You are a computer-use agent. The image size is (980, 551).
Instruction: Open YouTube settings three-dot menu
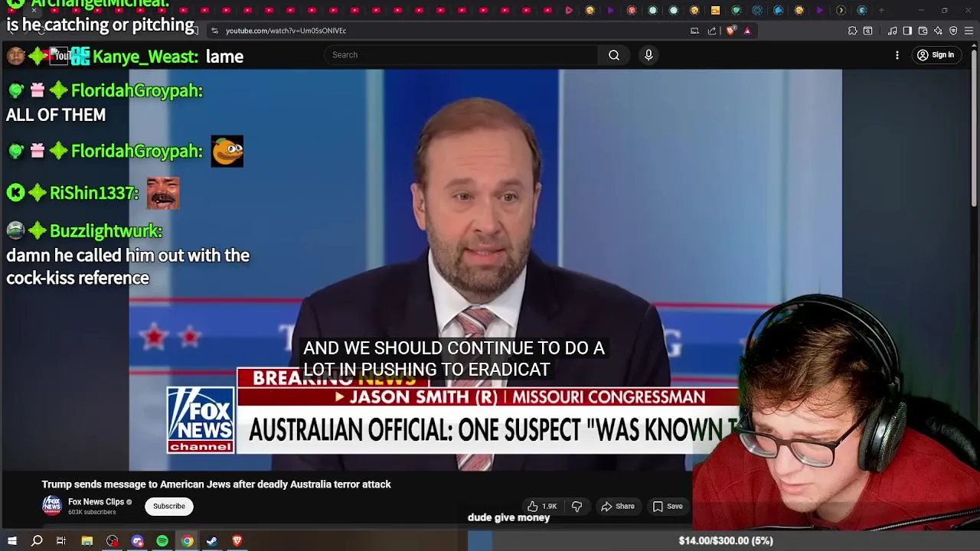897,55
